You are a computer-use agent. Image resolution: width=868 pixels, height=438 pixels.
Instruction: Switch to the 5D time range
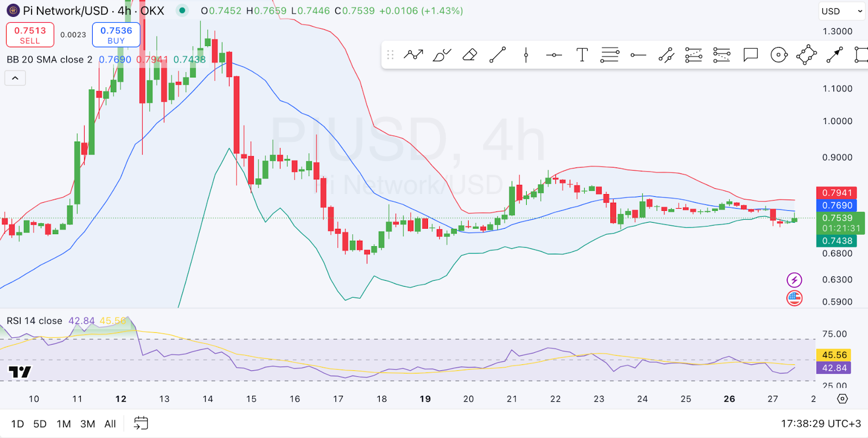40,424
